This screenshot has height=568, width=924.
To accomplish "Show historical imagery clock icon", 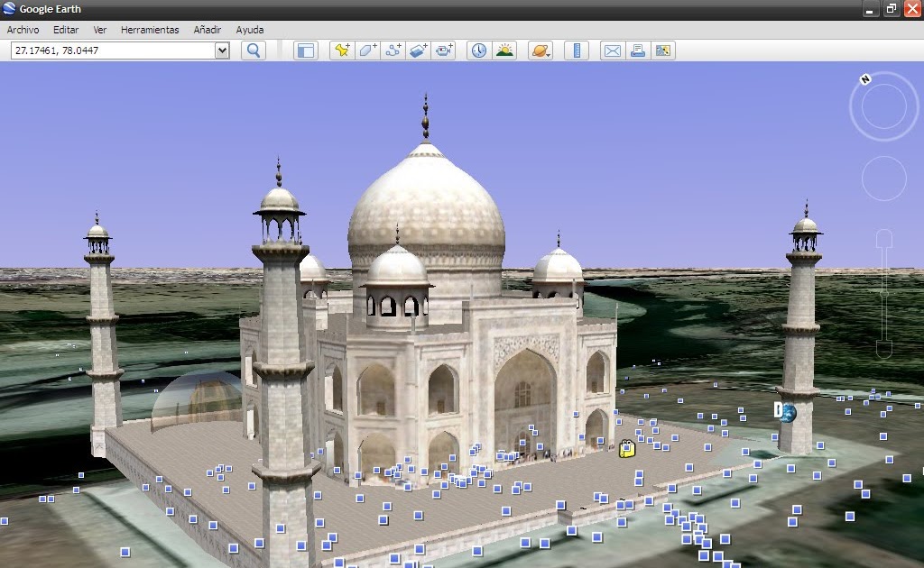I will click(x=479, y=50).
